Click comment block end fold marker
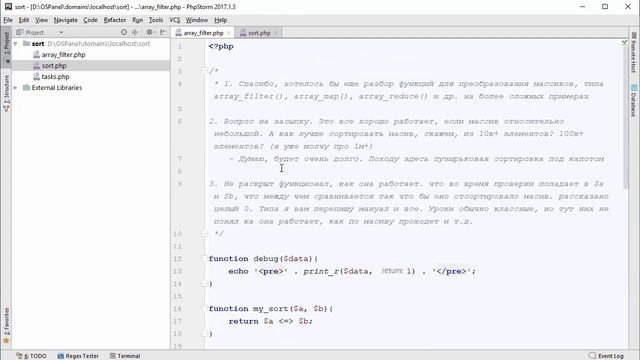This screenshot has width=640, height=360. [204, 234]
